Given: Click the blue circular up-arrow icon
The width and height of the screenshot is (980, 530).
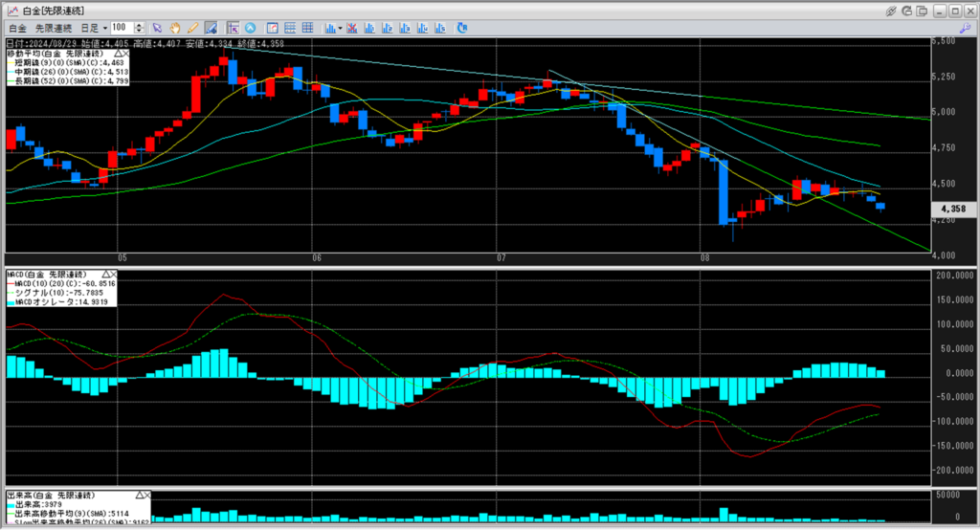Looking at the screenshot, I should (251, 28).
